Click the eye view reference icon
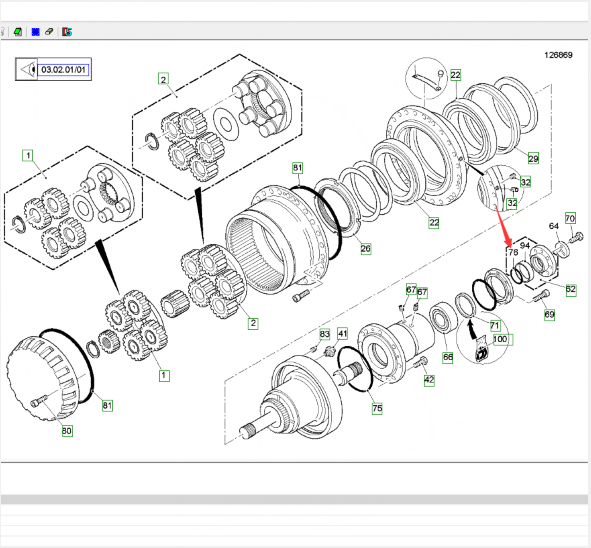This screenshot has height=548, width=591. [x=27, y=69]
